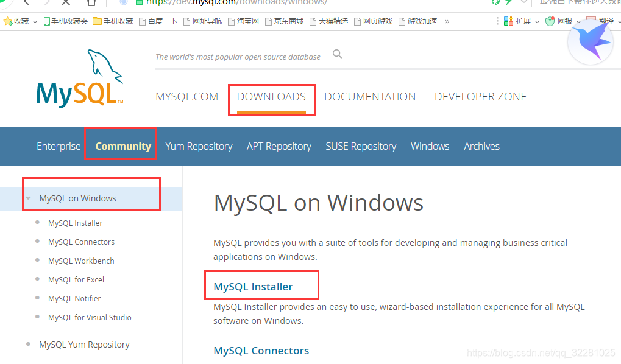Open the 手机收藏夹 bookmark

(65, 21)
